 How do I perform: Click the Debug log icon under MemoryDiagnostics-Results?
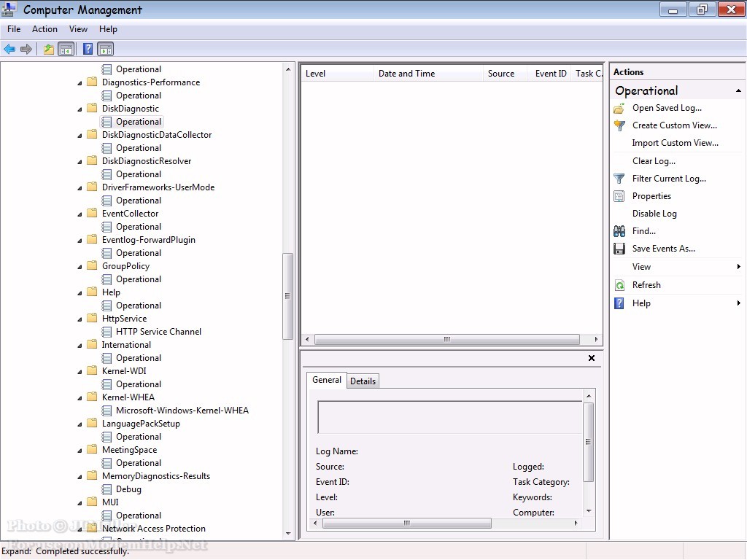click(107, 489)
